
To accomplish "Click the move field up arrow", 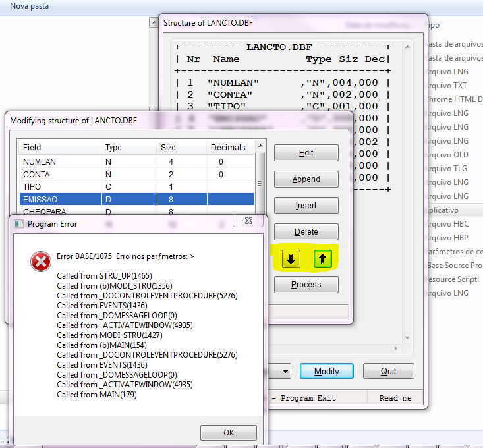I will point(322,259).
